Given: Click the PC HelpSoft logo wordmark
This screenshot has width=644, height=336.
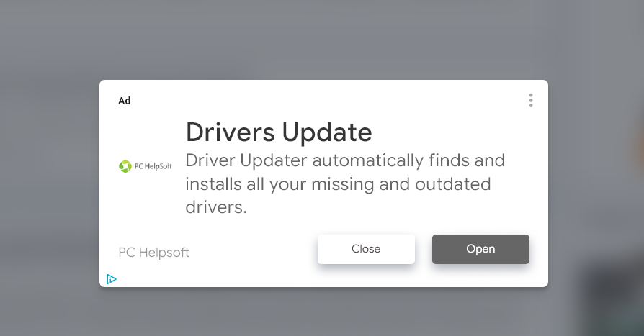Looking at the screenshot, I should (153, 166).
